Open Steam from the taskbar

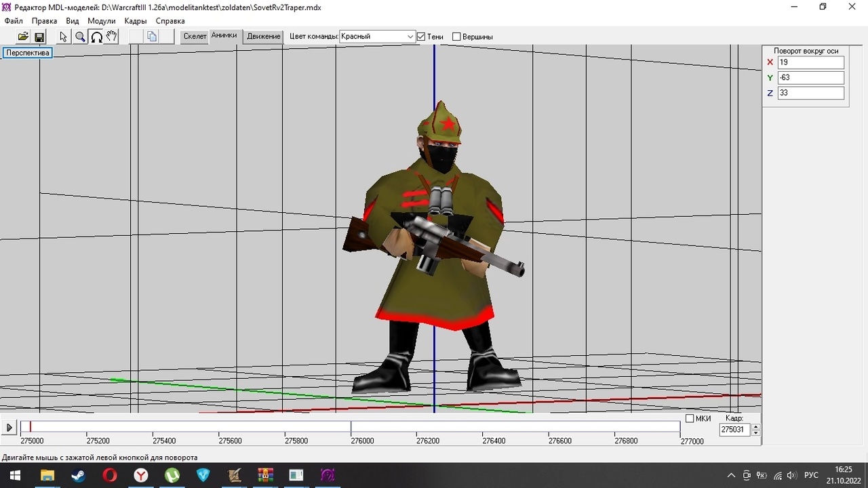(x=78, y=475)
